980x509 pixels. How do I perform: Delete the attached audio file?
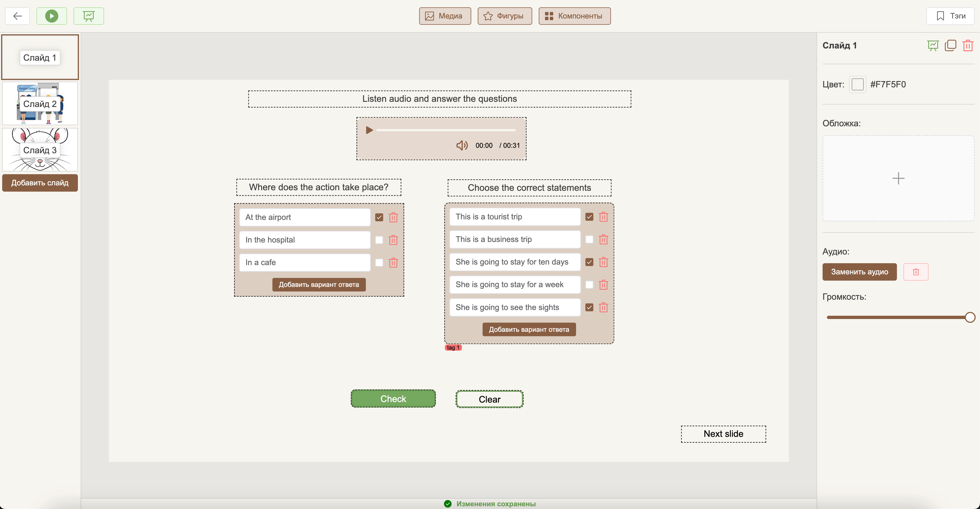tap(916, 272)
